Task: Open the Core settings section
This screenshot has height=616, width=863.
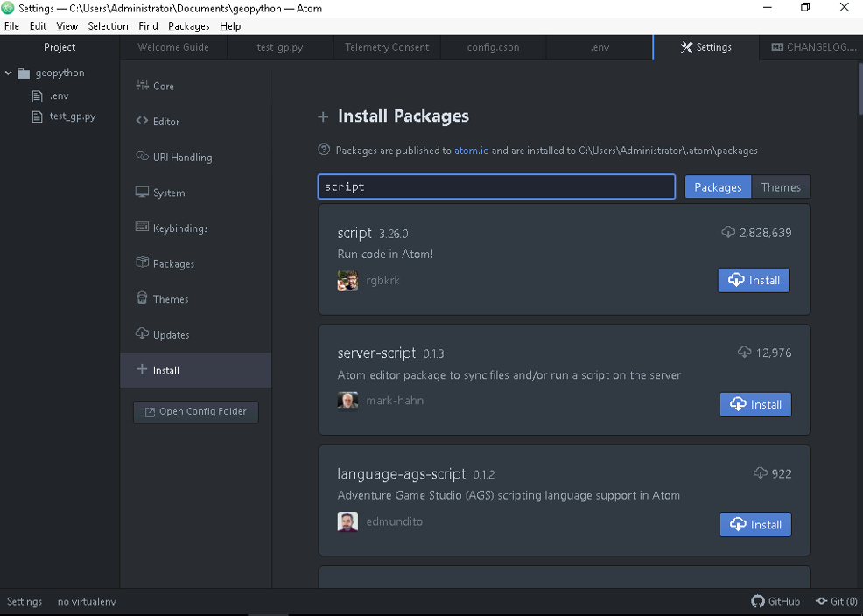Action: [164, 86]
